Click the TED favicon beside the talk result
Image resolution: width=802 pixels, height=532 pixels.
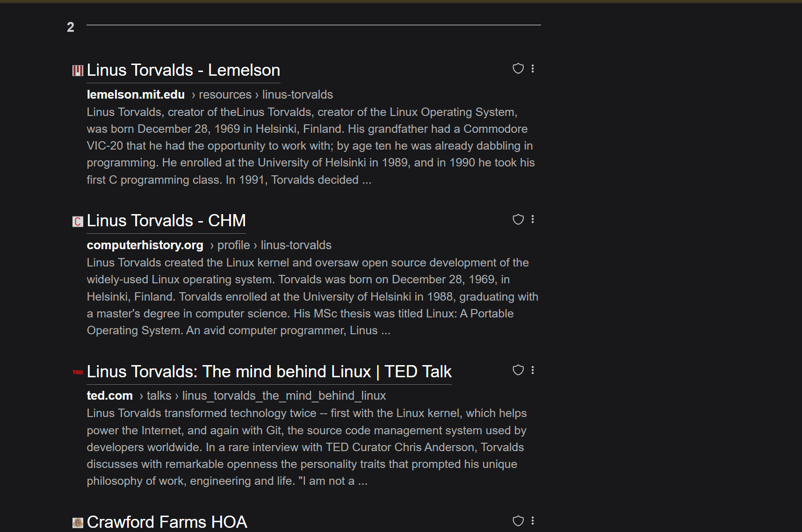[78, 372]
